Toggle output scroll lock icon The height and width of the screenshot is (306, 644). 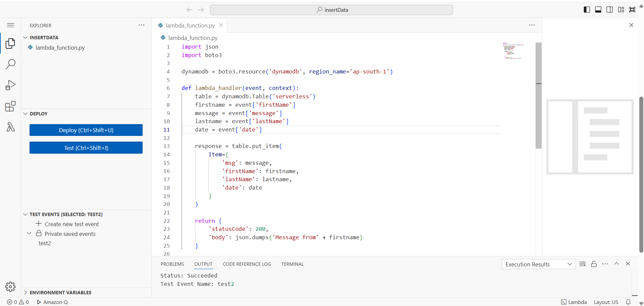594,264
